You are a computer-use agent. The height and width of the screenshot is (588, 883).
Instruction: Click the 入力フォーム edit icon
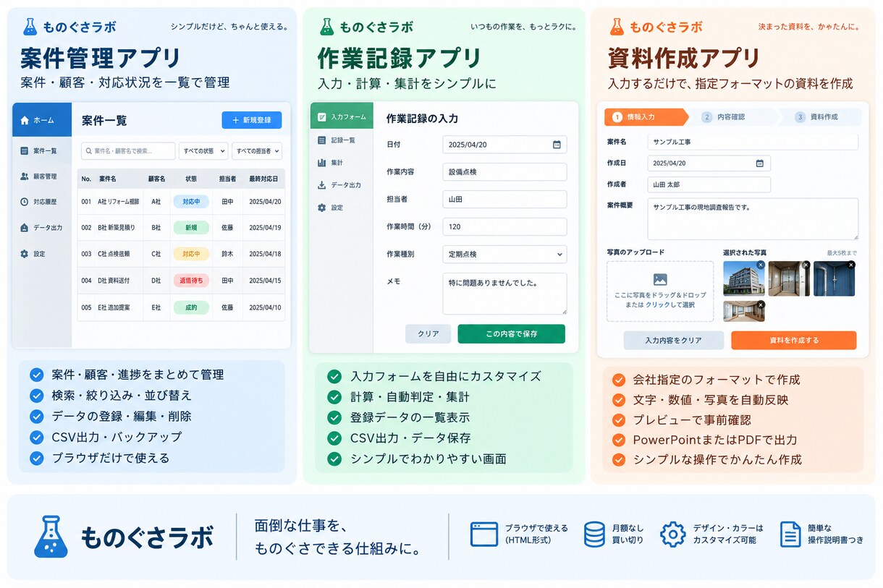tap(322, 116)
